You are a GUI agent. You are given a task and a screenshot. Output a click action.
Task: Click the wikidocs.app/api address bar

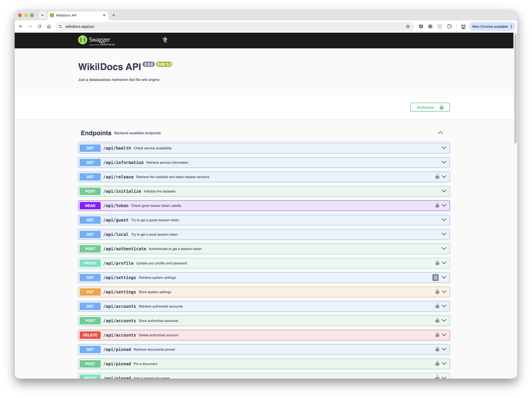click(x=234, y=26)
